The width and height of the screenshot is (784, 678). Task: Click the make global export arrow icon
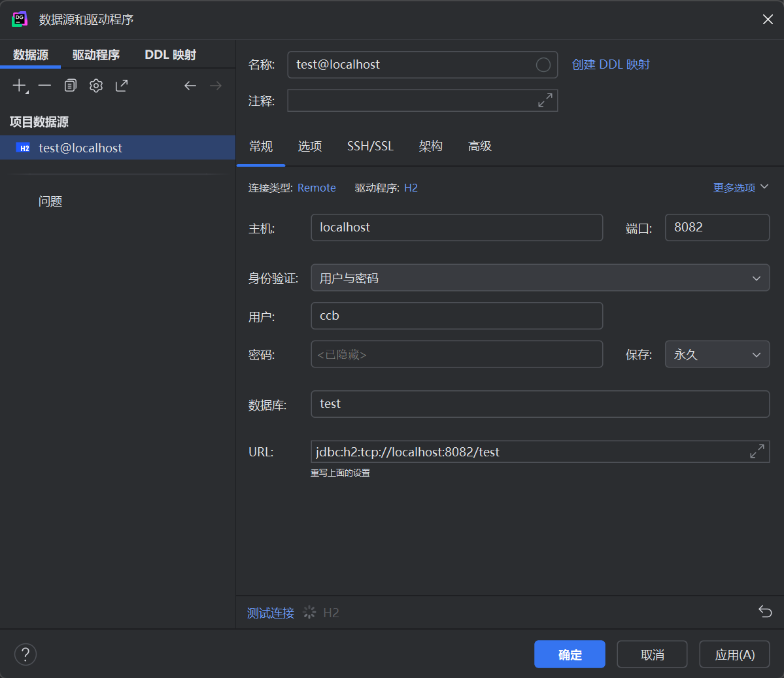pyautogui.click(x=122, y=86)
